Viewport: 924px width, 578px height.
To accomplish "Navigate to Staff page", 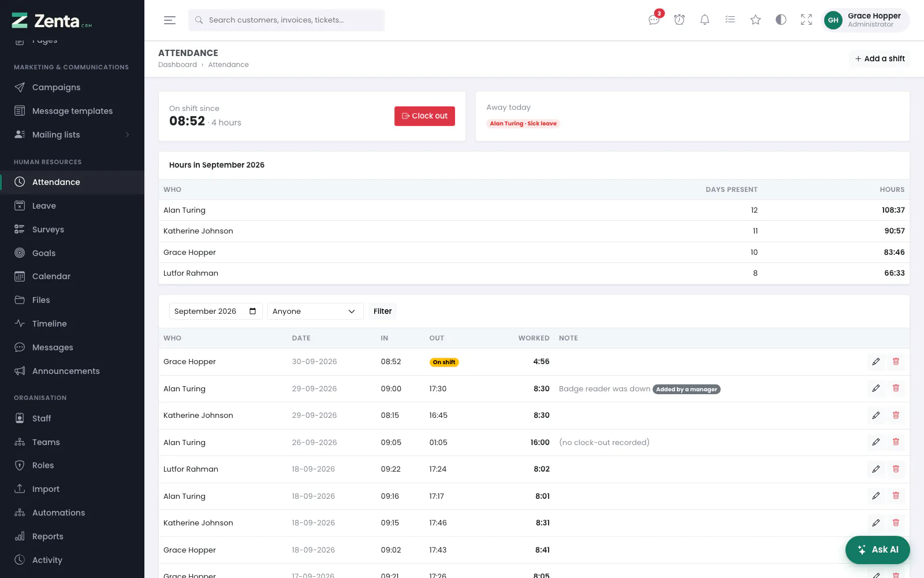I will tap(72, 418).
